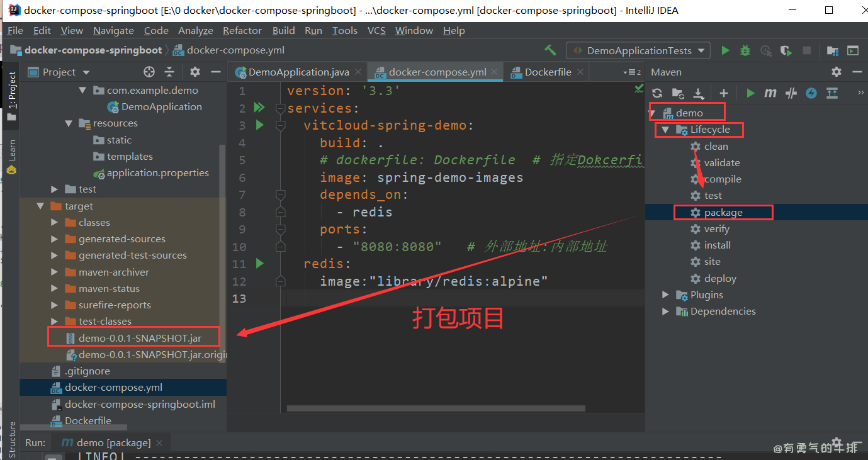Run redis service gutter arrow on line 11
Viewport: 868px width, 460px height.
tap(259, 264)
